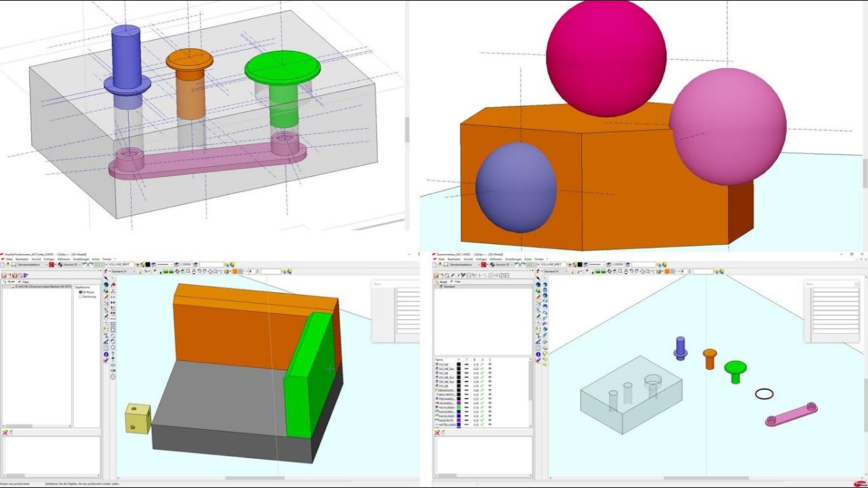
Task: Open Standard XY view dropdown in Würfel window
Action: point(123,272)
